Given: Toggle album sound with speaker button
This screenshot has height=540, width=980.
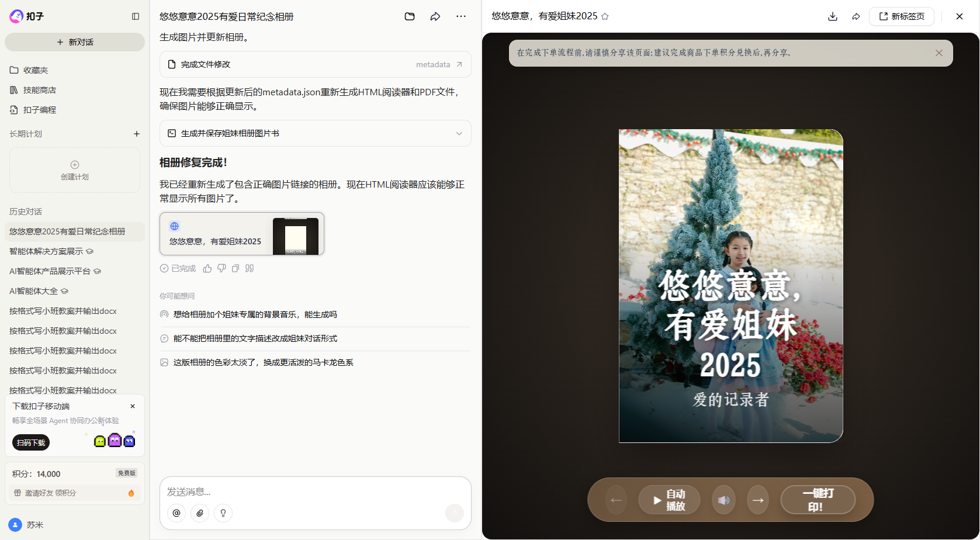Looking at the screenshot, I should (723, 500).
